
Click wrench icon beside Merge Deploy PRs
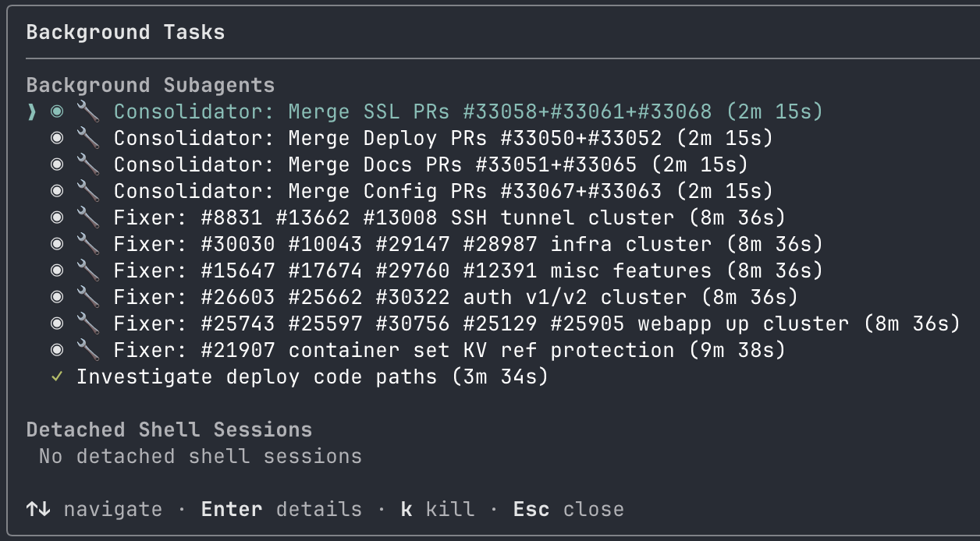pos(87,138)
